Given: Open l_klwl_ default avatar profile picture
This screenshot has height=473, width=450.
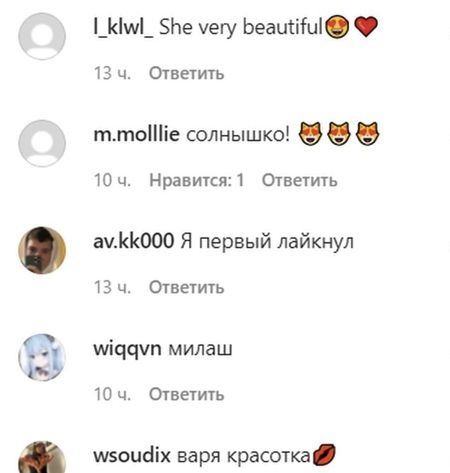Looking at the screenshot, I should 42,36.
